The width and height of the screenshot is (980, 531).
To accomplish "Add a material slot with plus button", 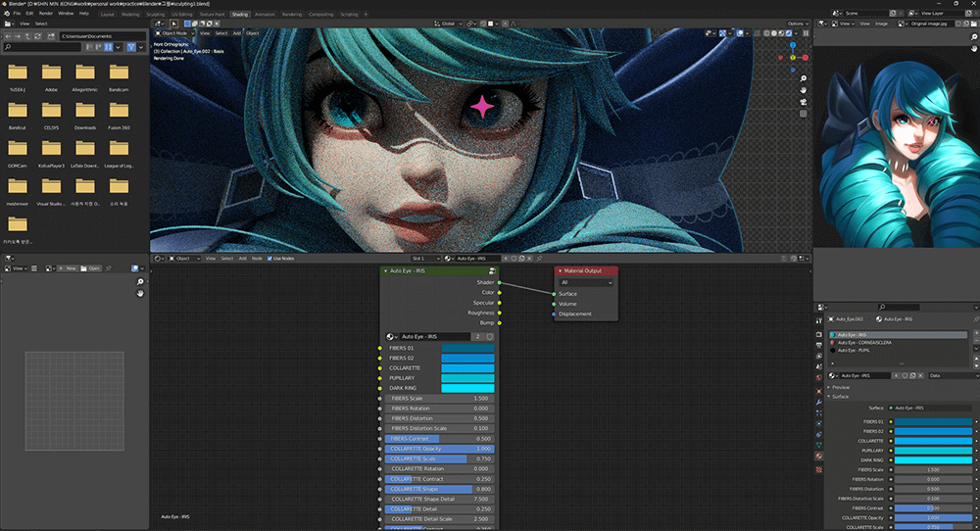I will pyautogui.click(x=976, y=334).
